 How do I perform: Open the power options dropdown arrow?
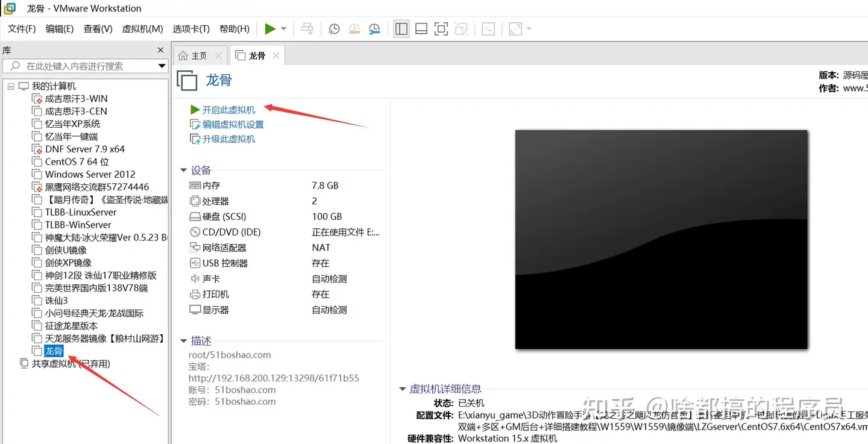pos(283,29)
